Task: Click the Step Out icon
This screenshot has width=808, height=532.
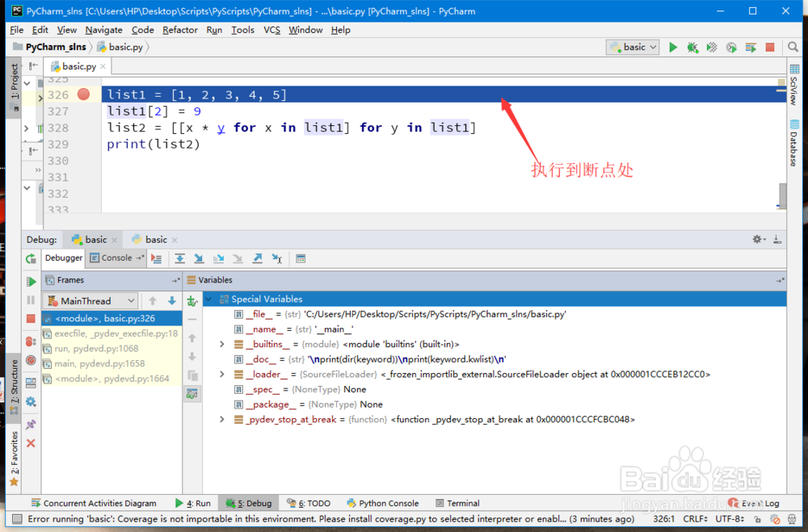Action: pos(257,258)
